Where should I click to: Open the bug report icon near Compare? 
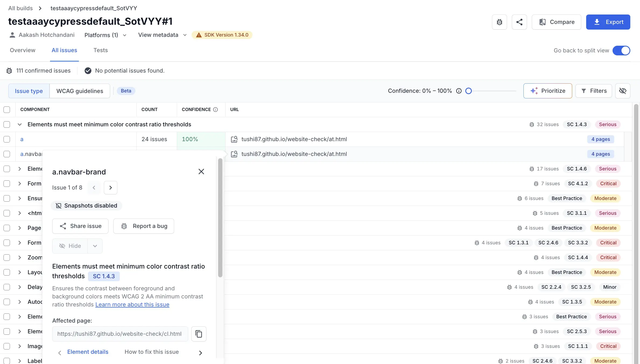click(x=500, y=22)
